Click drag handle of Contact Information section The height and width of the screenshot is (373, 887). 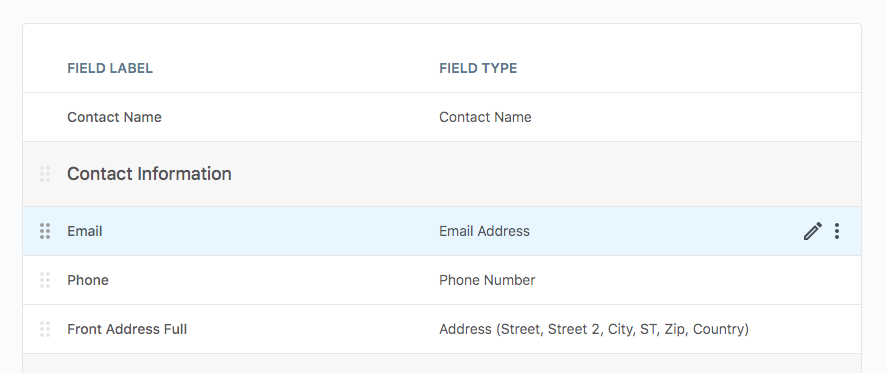pos(45,174)
